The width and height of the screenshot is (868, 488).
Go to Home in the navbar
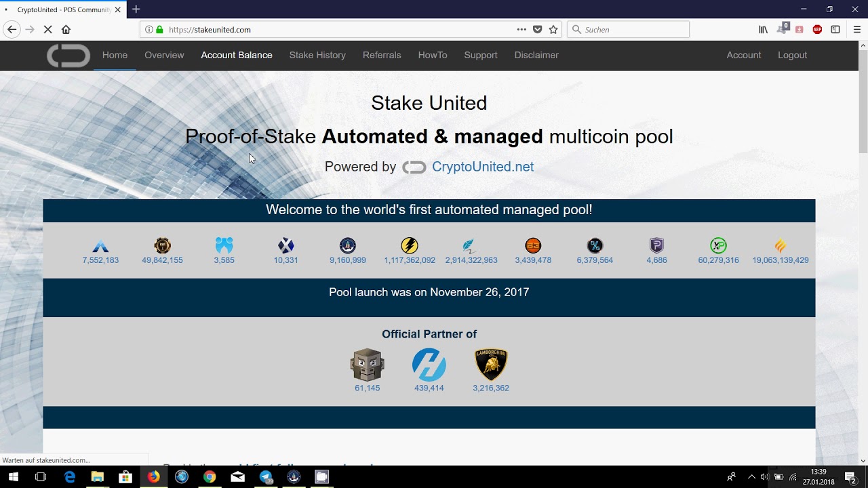[115, 55]
